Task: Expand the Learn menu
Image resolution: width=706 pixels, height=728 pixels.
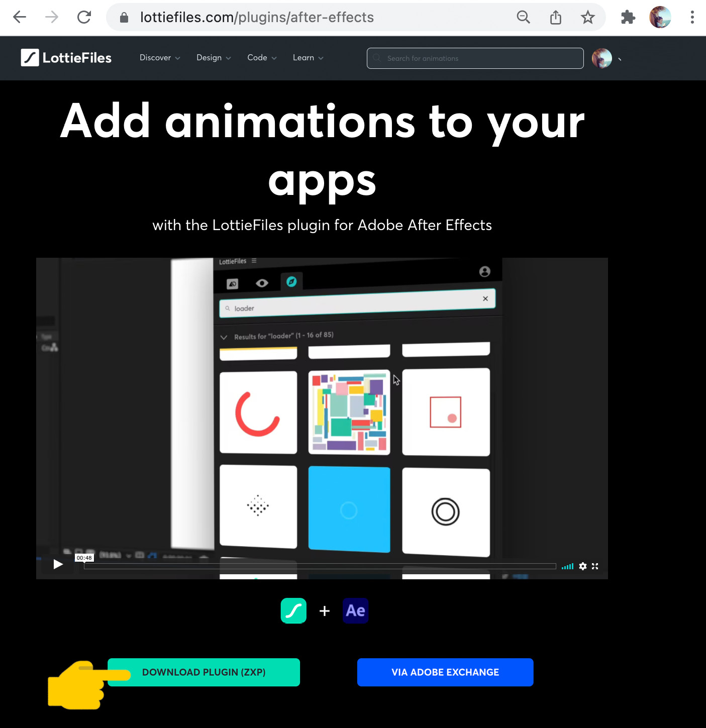Action: coord(308,58)
